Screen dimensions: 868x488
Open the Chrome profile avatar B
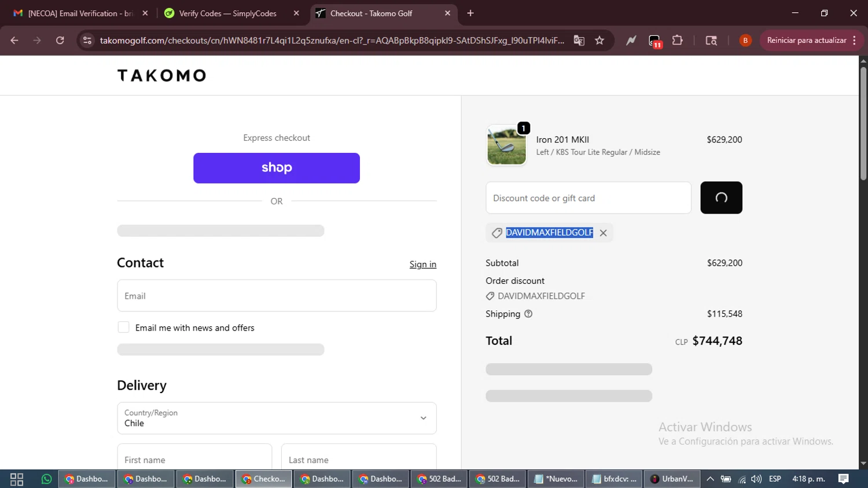[x=745, y=41]
